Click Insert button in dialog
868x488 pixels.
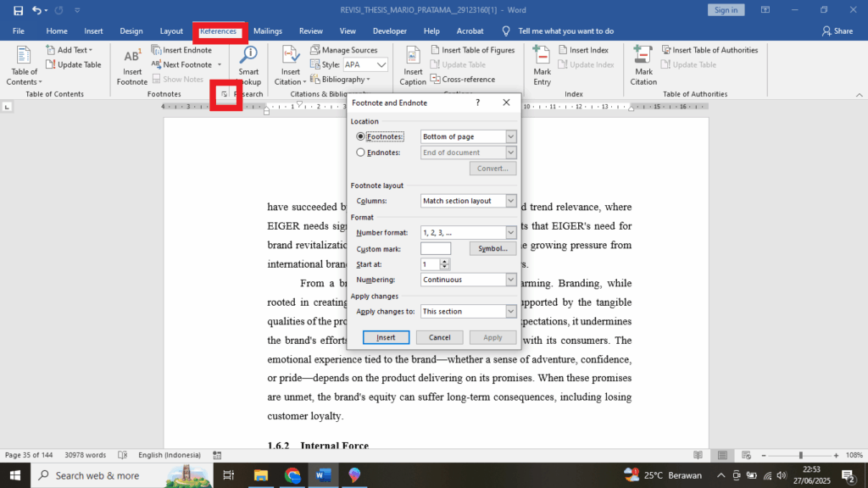[x=386, y=337]
